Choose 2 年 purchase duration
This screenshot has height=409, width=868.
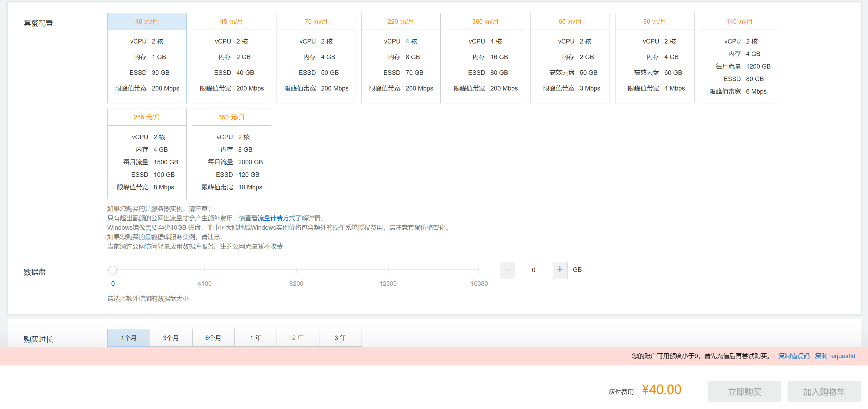click(x=298, y=338)
